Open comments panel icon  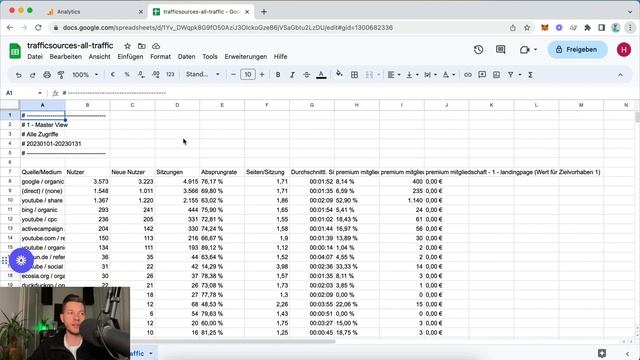coord(500,49)
